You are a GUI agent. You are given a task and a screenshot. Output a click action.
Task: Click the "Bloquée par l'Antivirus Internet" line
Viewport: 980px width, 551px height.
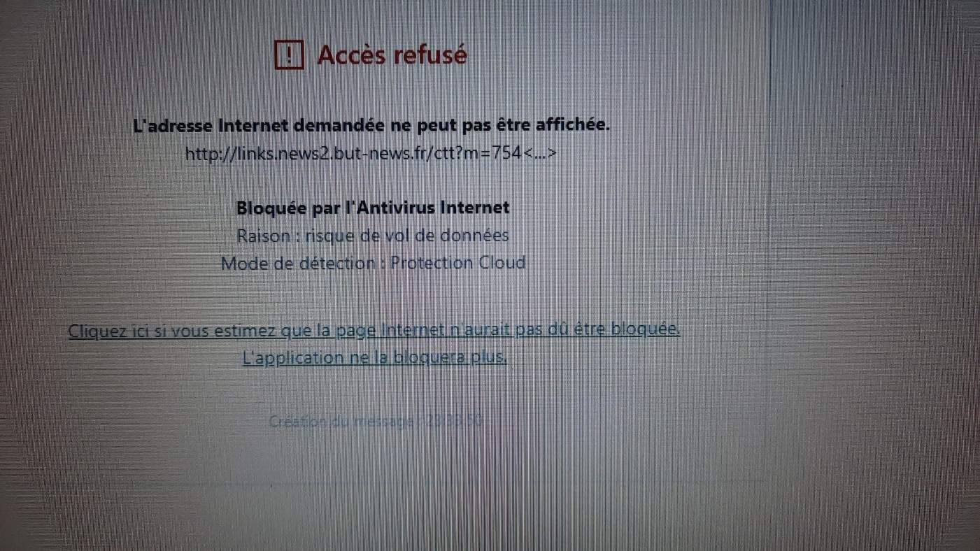(x=373, y=208)
